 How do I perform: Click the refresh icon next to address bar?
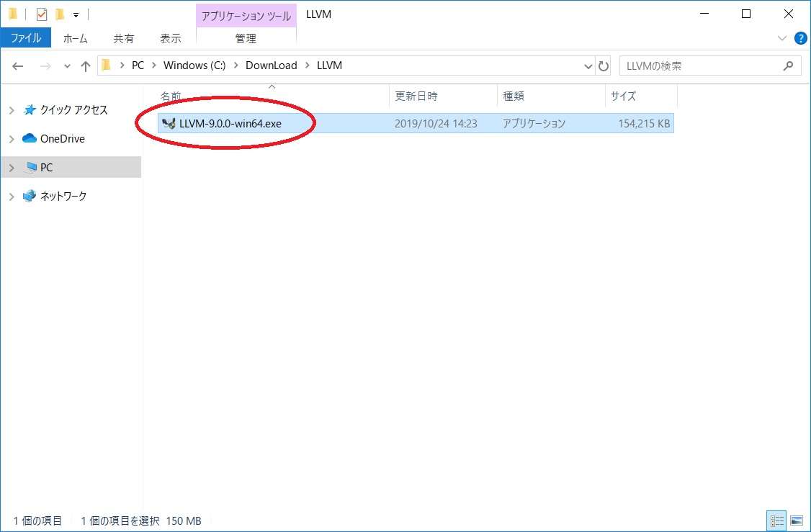pos(604,65)
